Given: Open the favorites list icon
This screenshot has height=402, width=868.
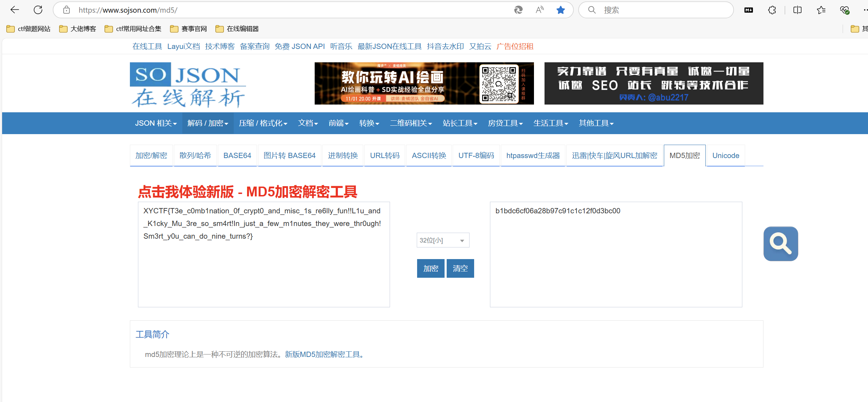Looking at the screenshot, I should (821, 10).
